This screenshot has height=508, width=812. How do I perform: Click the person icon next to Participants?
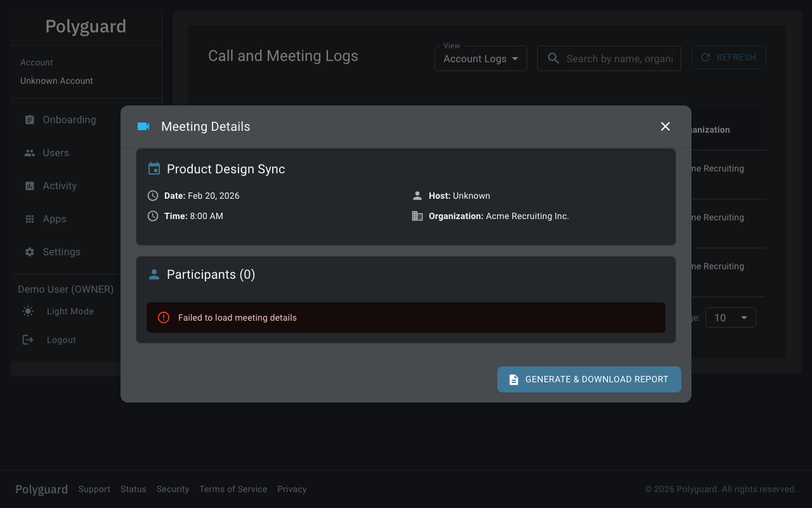pyautogui.click(x=153, y=274)
